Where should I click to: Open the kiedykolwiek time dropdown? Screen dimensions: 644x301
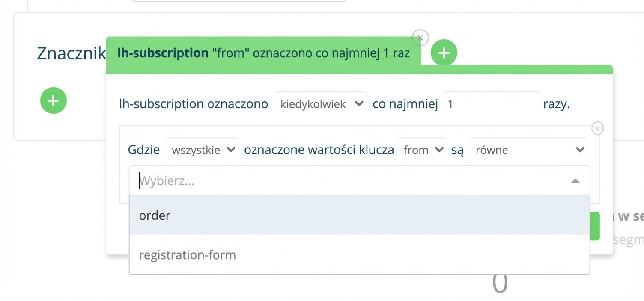point(320,104)
